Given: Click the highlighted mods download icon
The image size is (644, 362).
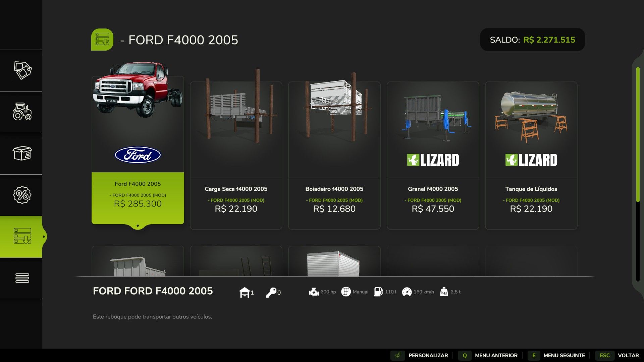Looking at the screenshot, I should point(21,237).
